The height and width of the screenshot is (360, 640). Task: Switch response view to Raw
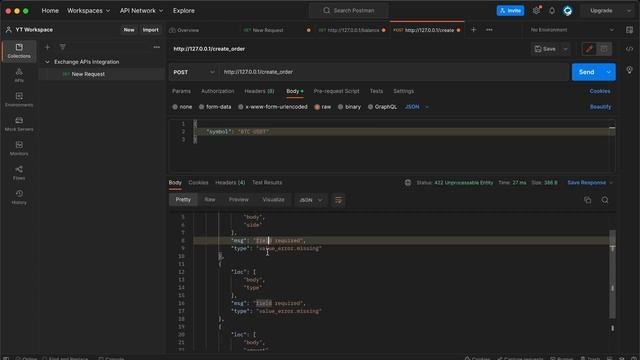tap(210, 200)
